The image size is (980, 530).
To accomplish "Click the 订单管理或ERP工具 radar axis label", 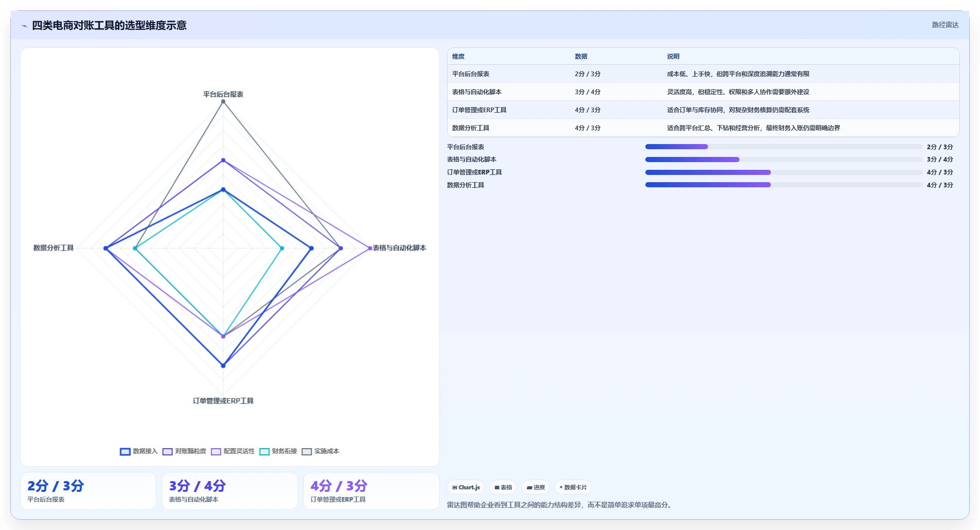I will tap(223, 401).
